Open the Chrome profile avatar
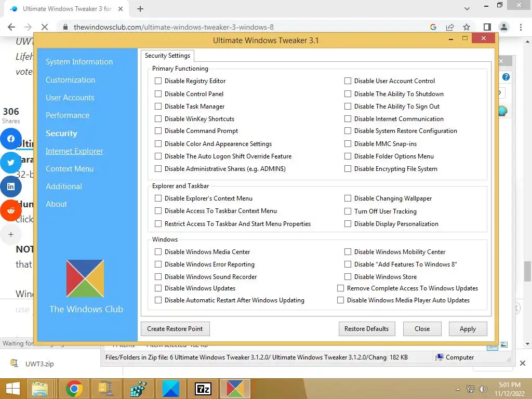 [x=504, y=27]
